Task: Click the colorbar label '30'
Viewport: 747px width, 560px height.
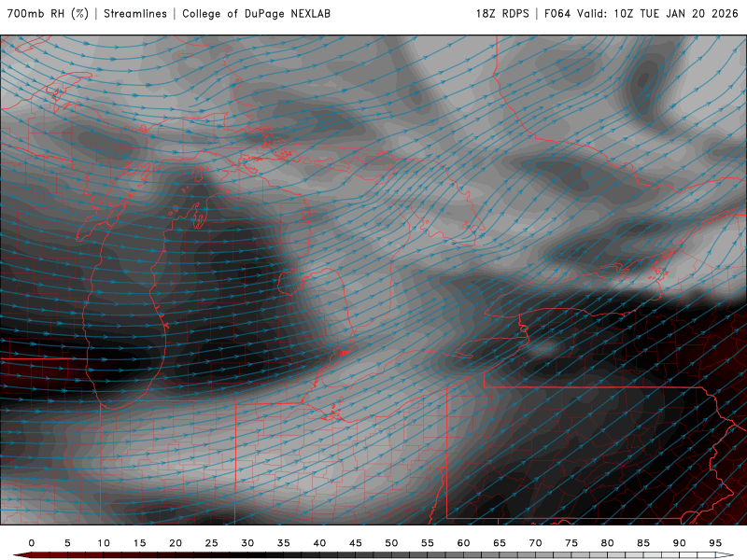Action: point(247,543)
